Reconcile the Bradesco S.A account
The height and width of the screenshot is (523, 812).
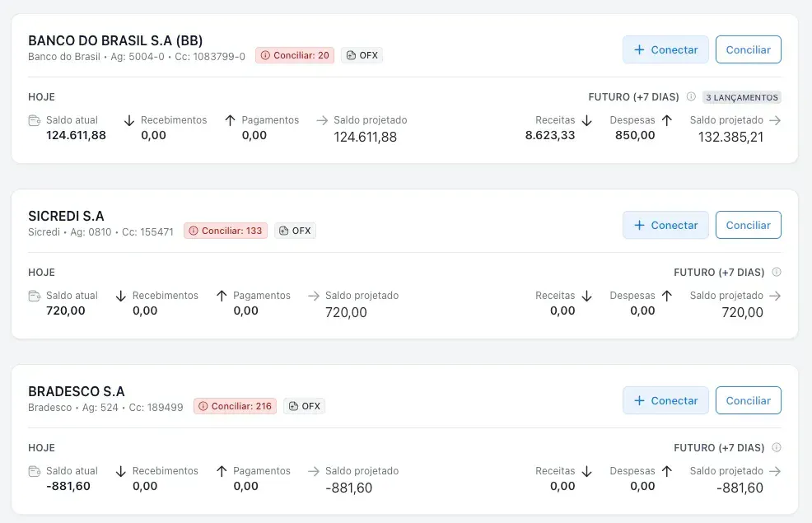748,400
